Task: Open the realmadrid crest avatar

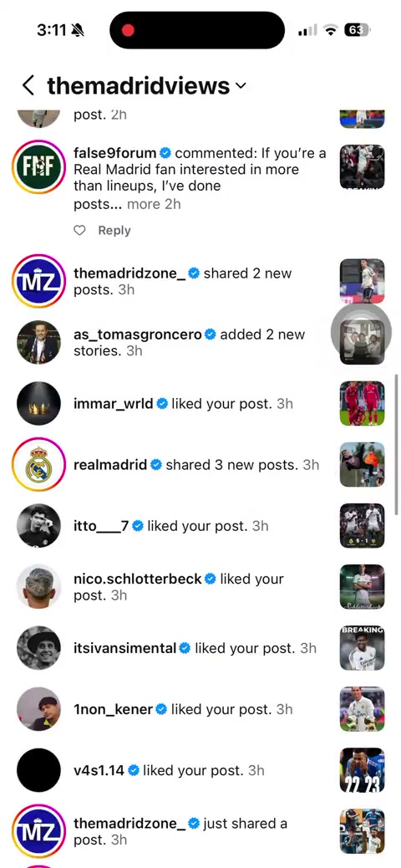Action: pyautogui.click(x=38, y=464)
